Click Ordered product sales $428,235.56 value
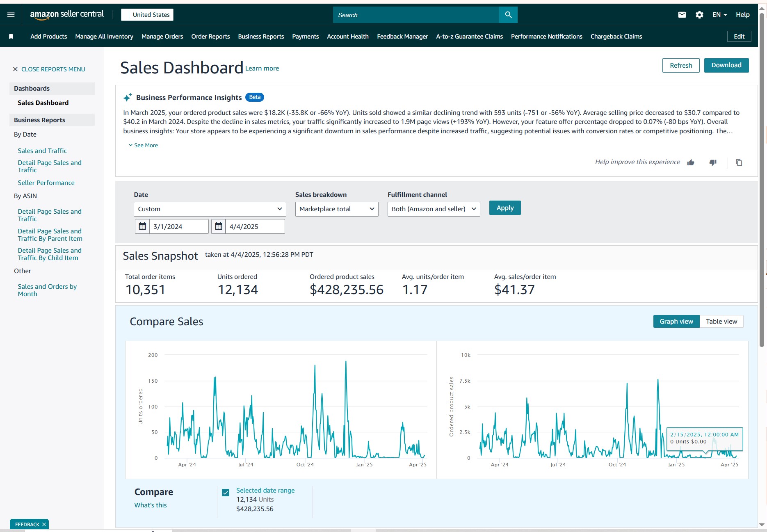Image resolution: width=767 pixels, height=532 pixels. coord(347,290)
